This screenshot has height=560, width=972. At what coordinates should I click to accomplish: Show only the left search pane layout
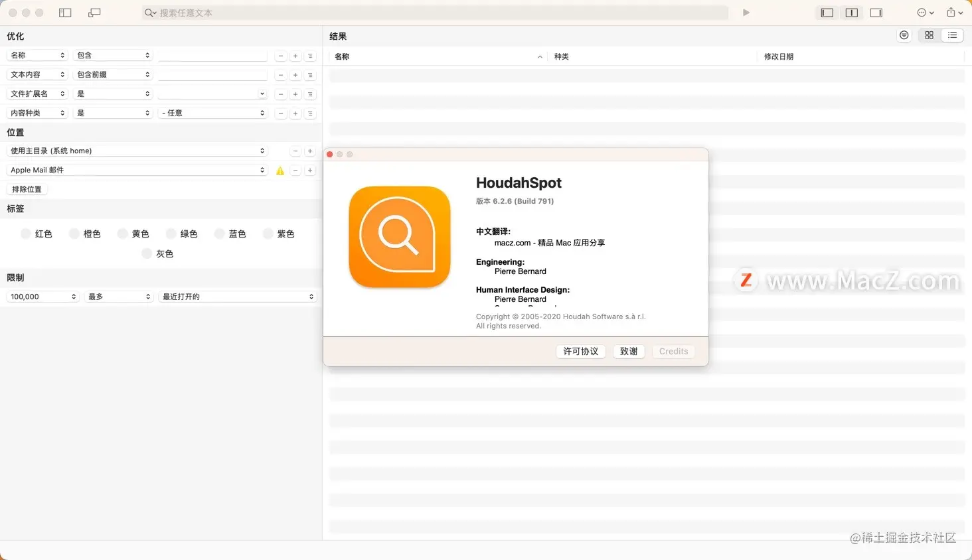point(827,13)
